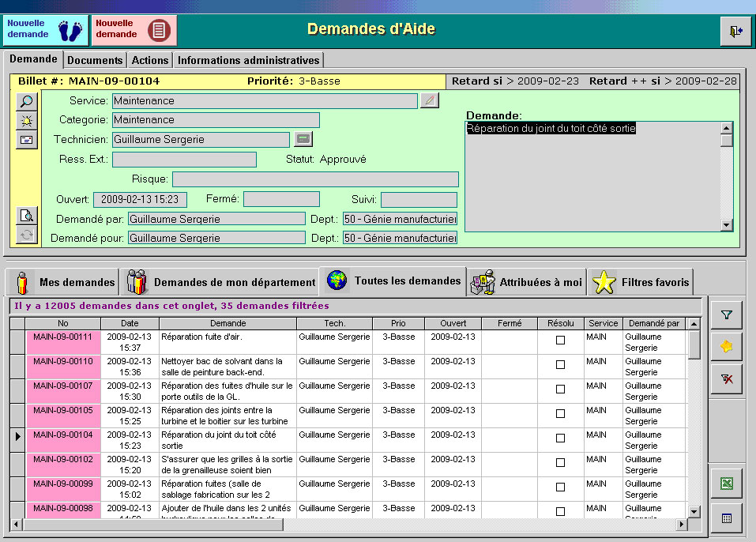This screenshot has height=542, width=756.
Task: Check Résolu box for MAIN-09-00105
Action: pos(560,413)
